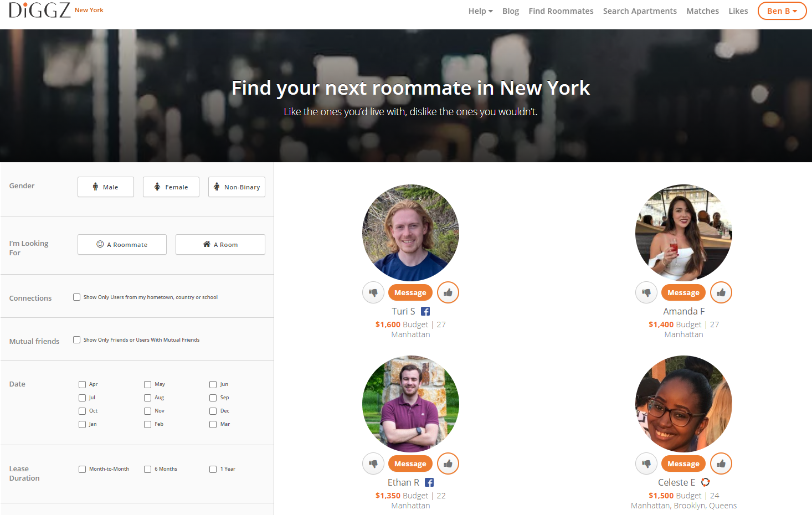Check the Jan move-in date
812x515 pixels.
click(83, 424)
